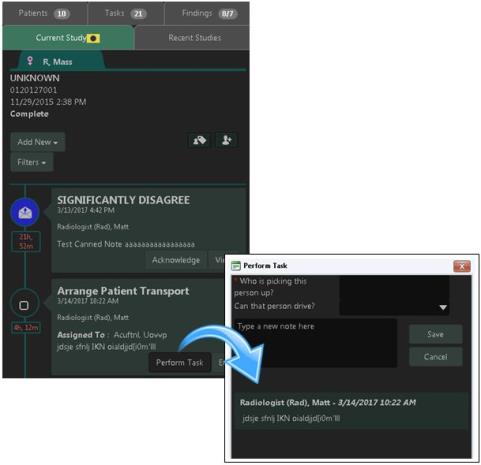Open the Add New dropdown
481x465 pixels.
coord(38,142)
